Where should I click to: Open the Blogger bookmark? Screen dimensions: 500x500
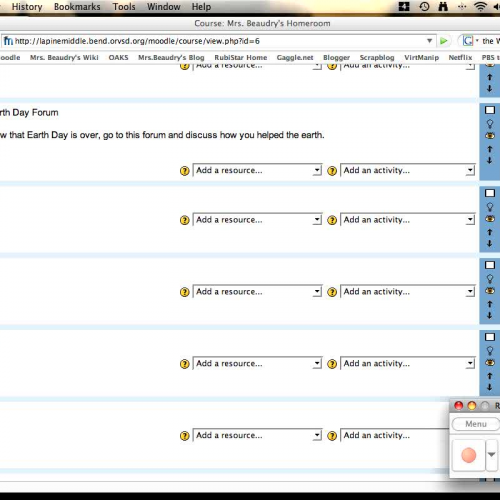click(336, 58)
